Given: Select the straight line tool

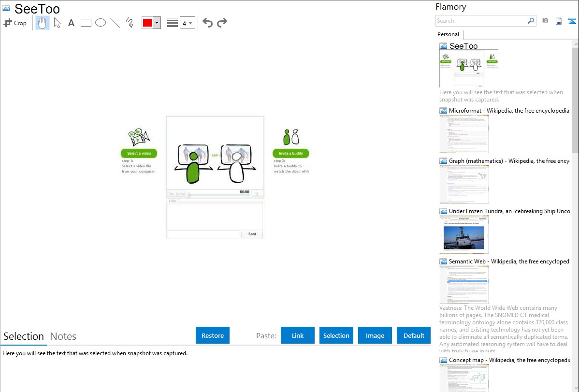Looking at the screenshot, I should [115, 23].
